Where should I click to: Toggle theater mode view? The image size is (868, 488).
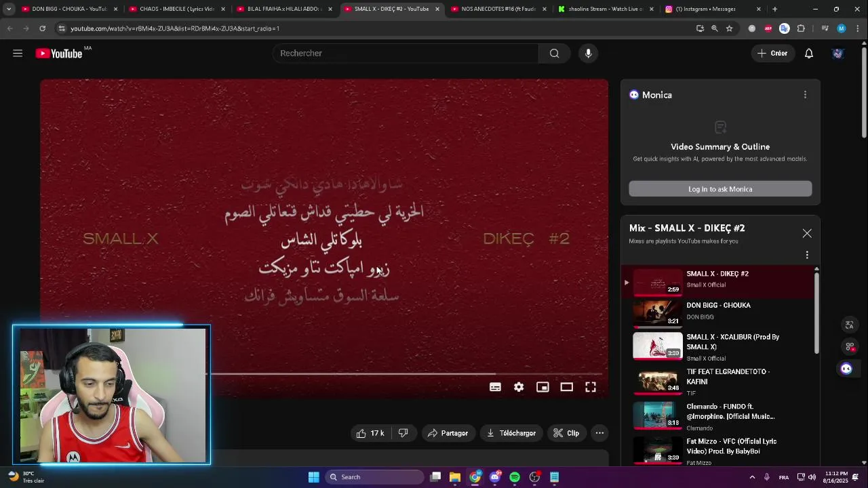pyautogui.click(x=566, y=387)
